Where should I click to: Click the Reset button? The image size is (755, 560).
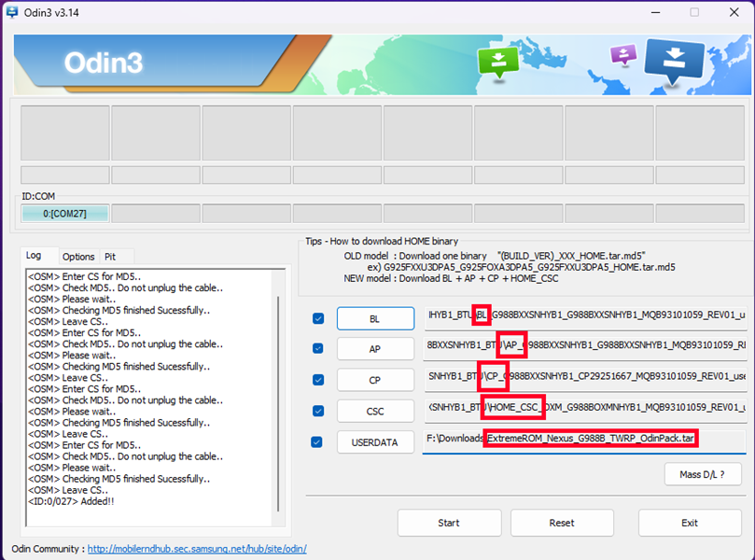tap(562, 523)
